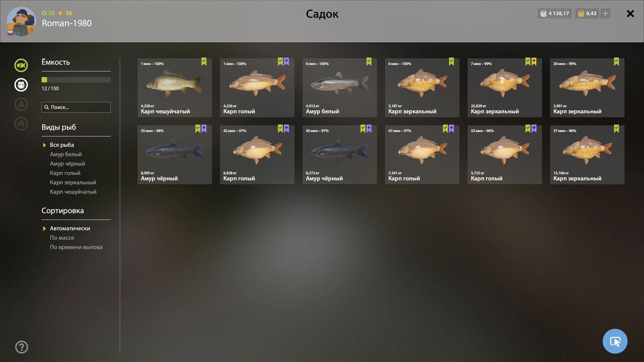The width and height of the screenshot is (644, 362).
Task: Sort fish По времени вылова
Action: click(x=76, y=247)
